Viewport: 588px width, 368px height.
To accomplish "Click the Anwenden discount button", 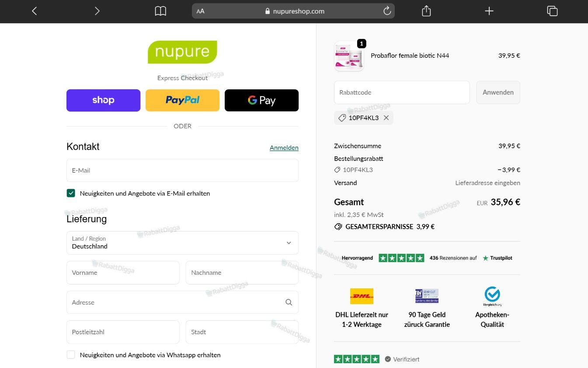I will click(x=498, y=92).
